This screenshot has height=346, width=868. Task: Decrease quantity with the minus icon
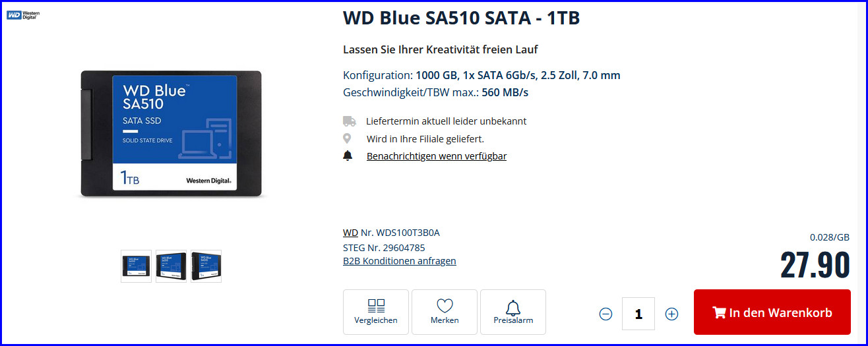coord(605,314)
